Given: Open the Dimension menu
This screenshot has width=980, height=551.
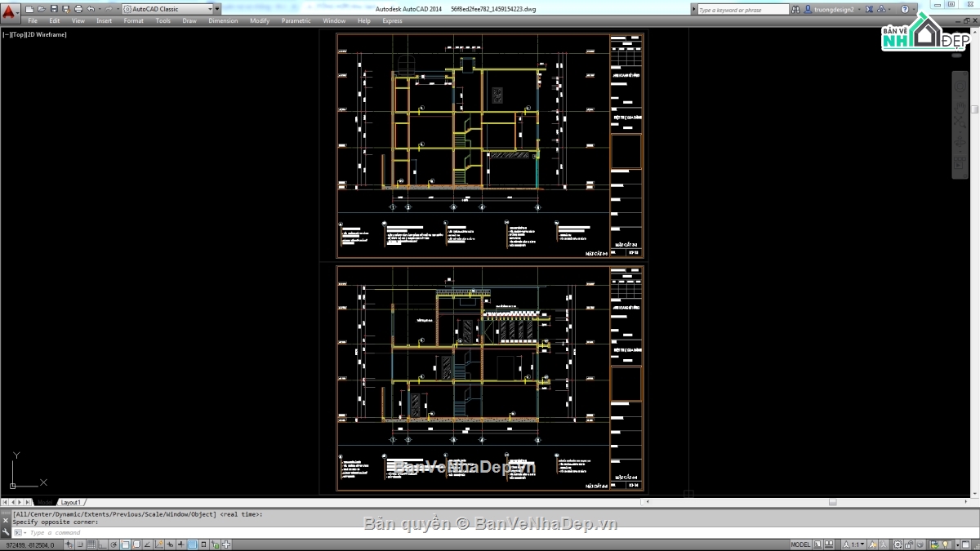Looking at the screenshot, I should click(223, 20).
